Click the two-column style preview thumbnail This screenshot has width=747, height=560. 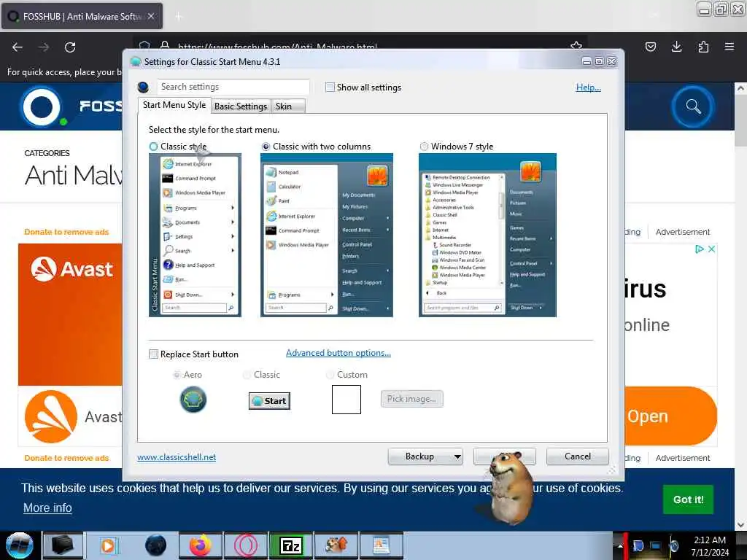[x=327, y=236]
